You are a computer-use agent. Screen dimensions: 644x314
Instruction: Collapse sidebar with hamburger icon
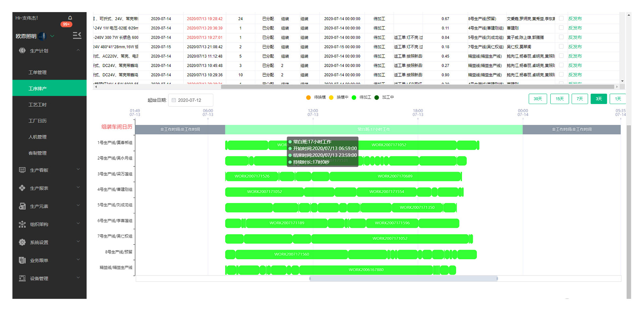(77, 36)
